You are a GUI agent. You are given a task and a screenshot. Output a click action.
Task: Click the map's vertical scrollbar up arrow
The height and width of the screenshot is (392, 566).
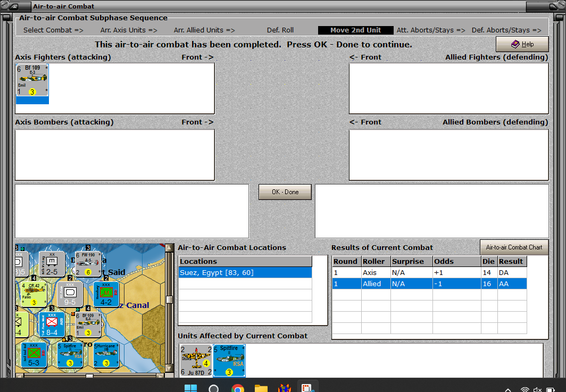[169, 248]
